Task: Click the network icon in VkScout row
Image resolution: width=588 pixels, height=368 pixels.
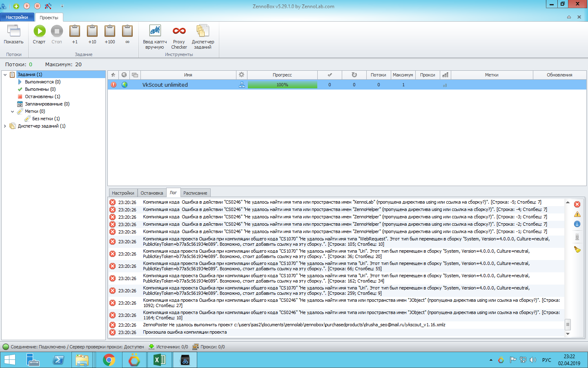Action: click(242, 85)
